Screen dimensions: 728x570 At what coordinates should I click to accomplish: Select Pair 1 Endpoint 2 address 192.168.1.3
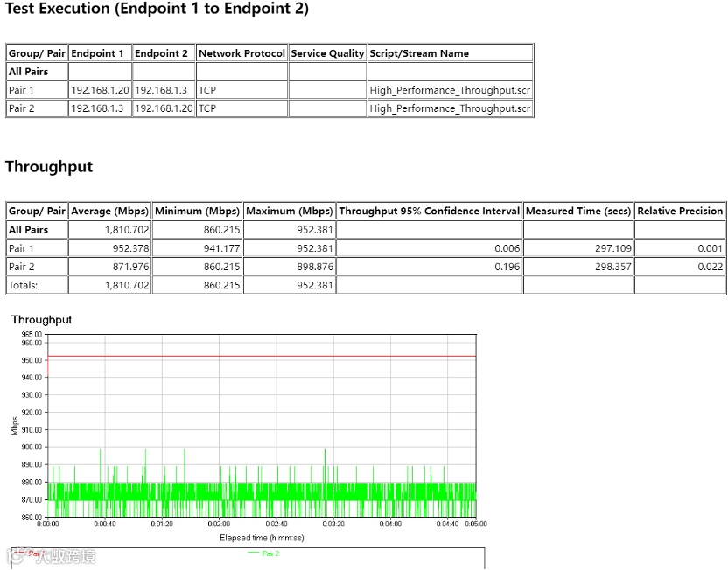(161, 90)
